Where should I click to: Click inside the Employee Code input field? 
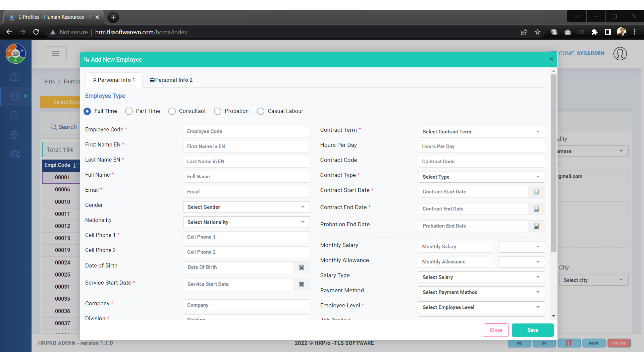click(246, 131)
